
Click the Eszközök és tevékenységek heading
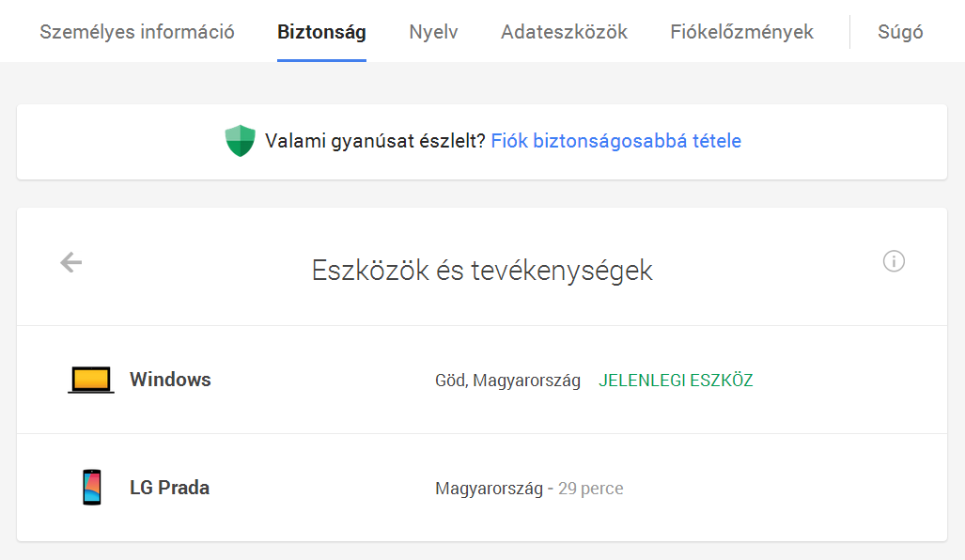[x=482, y=271]
